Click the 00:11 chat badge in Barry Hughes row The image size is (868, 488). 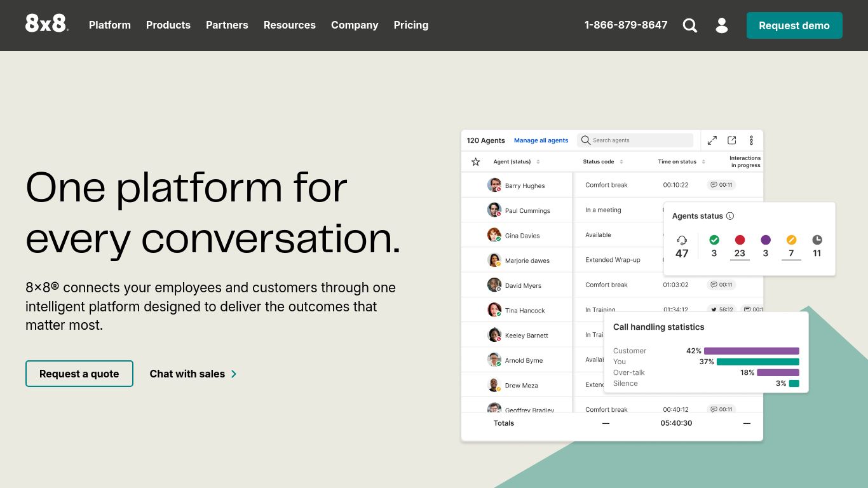(x=721, y=185)
